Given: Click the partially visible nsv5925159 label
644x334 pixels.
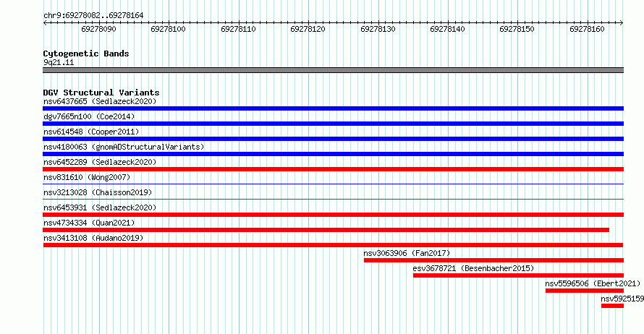Looking at the screenshot, I should click(x=622, y=299).
